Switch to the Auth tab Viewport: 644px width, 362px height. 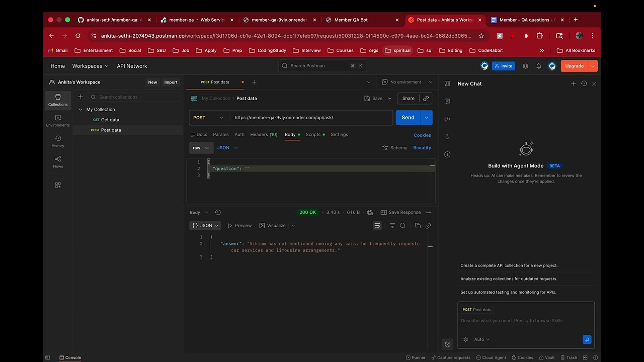239,135
